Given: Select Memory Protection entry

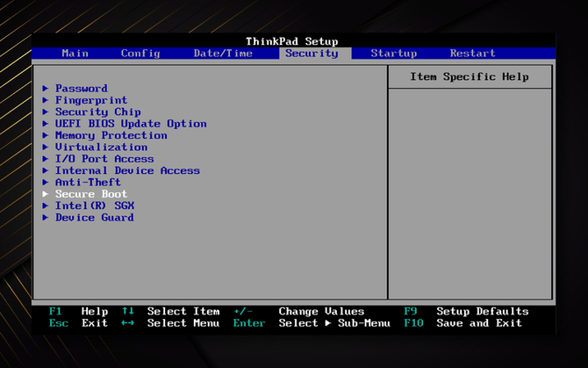Looking at the screenshot, I should pyautogui.click(x=111, y=135).
